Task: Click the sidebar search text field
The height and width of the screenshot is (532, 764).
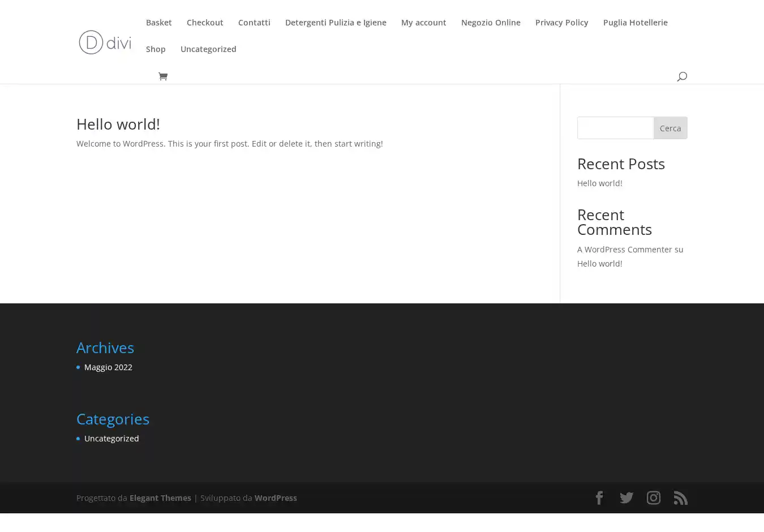Action: click(615, 128)
